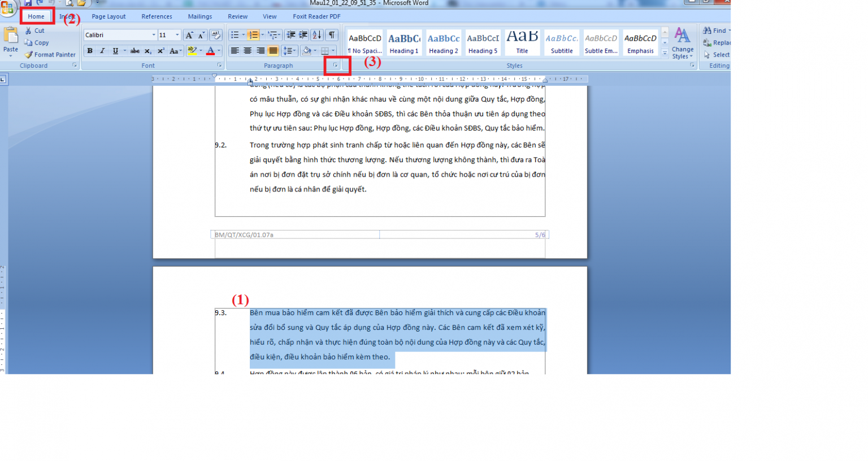868x461 pixels.
Task: Switch to the Page Layout tab
Action: 108,16
